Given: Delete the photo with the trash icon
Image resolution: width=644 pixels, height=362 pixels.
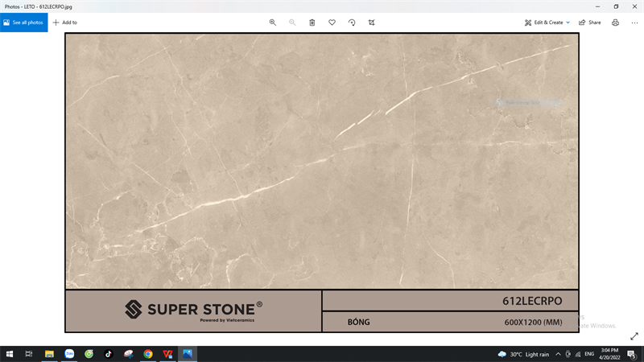Looking at the screenshot, I should [312, 23].
